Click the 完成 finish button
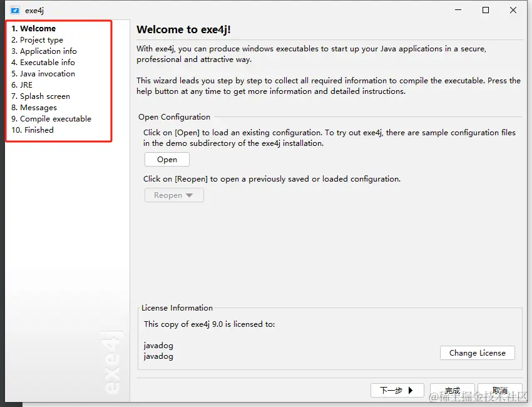Viewport: 532px width, 407px height. [x=453, y=390]
